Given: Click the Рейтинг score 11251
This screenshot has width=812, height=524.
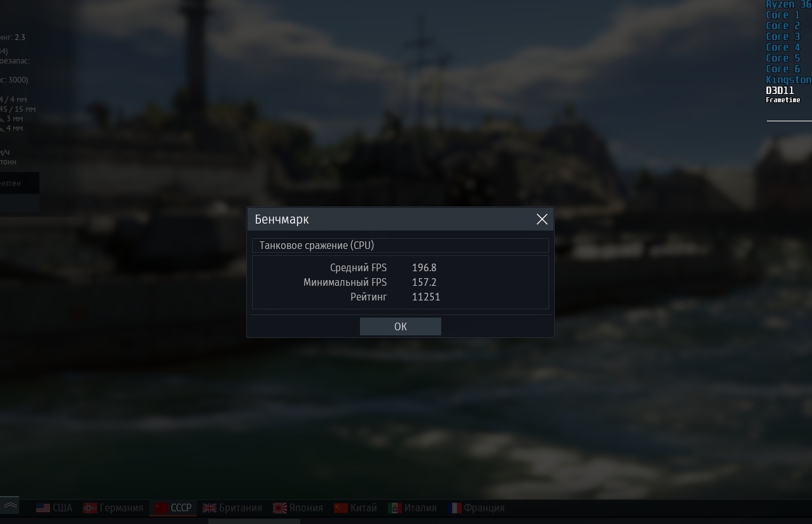Looking at the screenshot, I should point(426,297).
